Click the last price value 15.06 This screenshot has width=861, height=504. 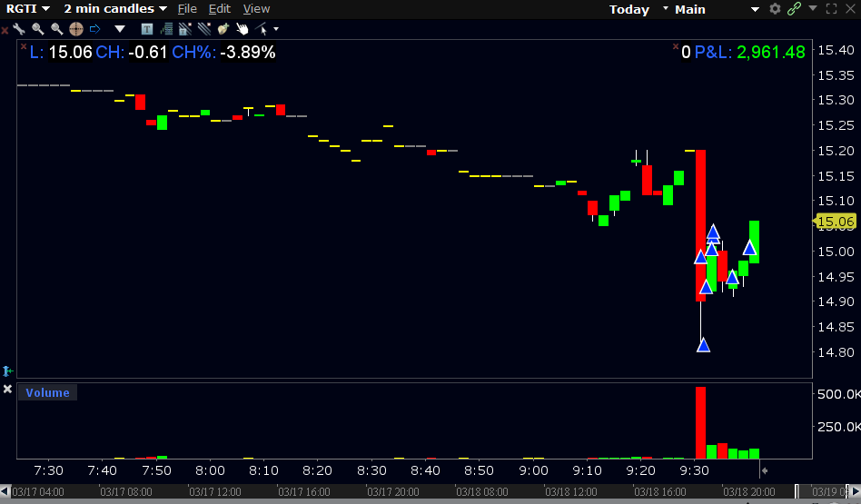point(70,52)
